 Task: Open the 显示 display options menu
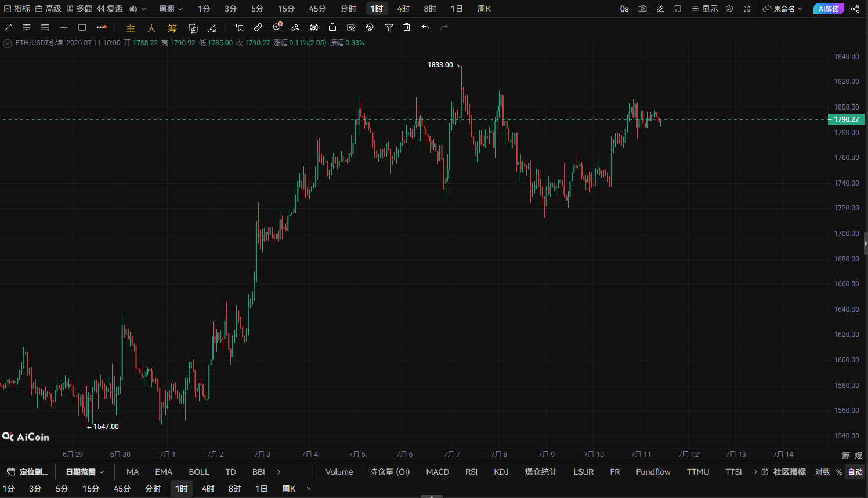[x=705, y=9]
